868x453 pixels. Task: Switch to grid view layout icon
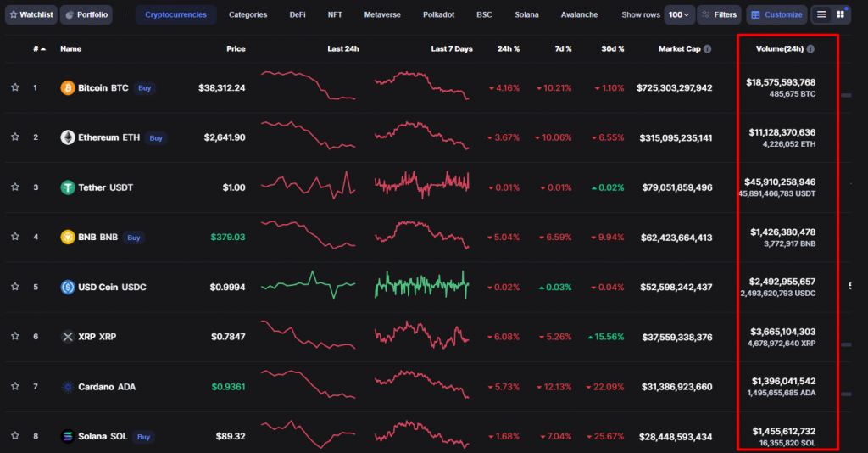[x=840, y=14]
